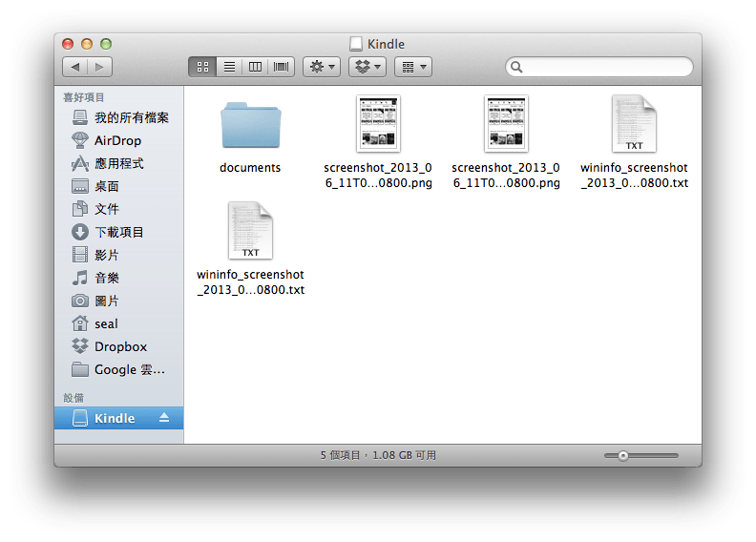Click the documents folder name label
The image size is (756, 542).
pos(250,168)
